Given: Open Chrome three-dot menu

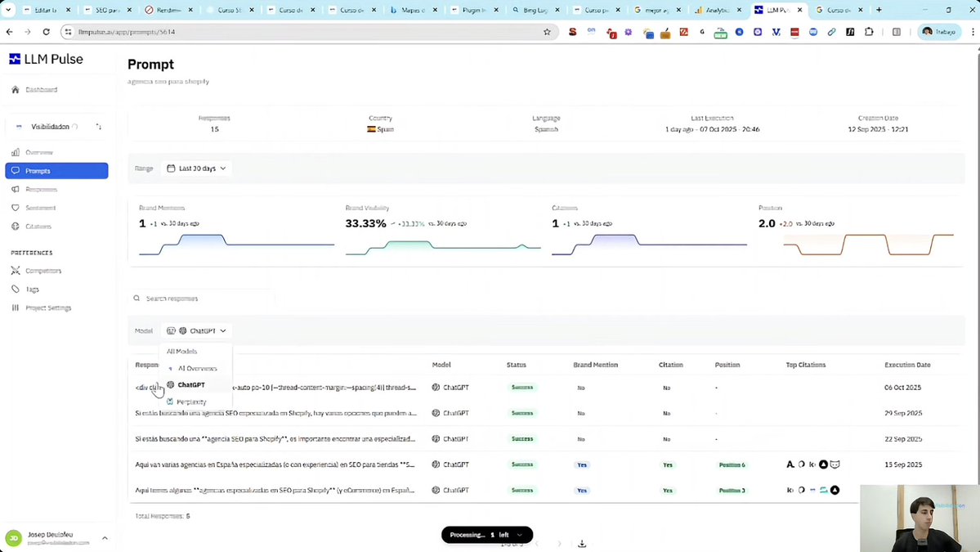Looking at the screenshot, I should [973, 32].
